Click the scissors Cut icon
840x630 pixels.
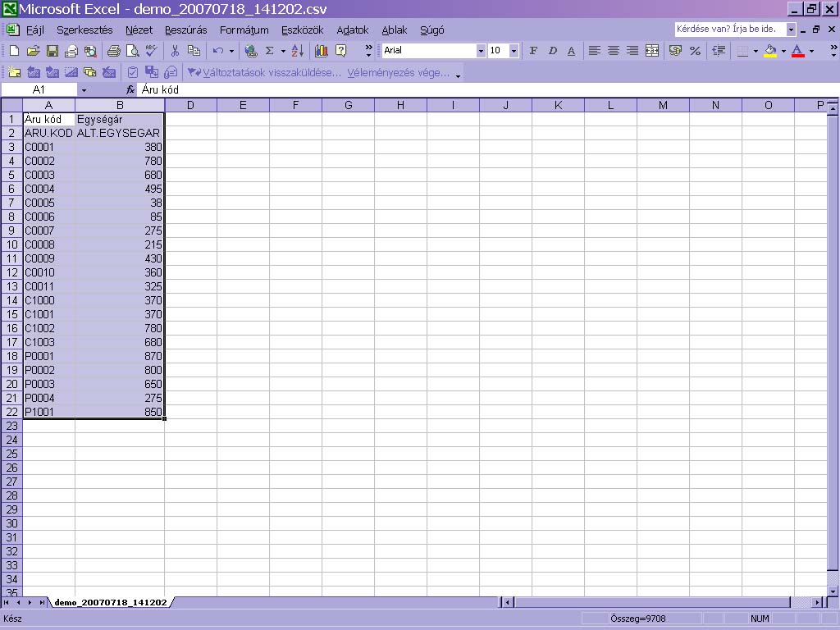[x=175, y=51]
